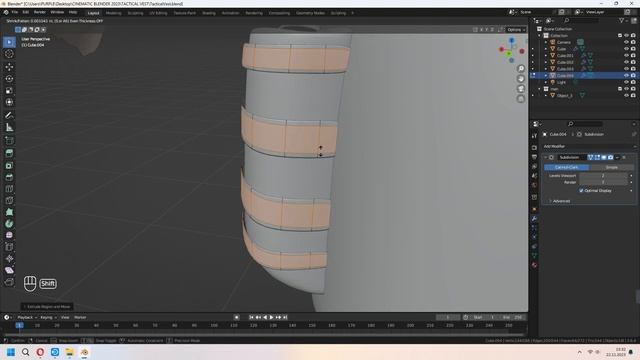Screen dimensions: 640x360
Task: Select the Extrude Region tool
Action: (9, 153)
